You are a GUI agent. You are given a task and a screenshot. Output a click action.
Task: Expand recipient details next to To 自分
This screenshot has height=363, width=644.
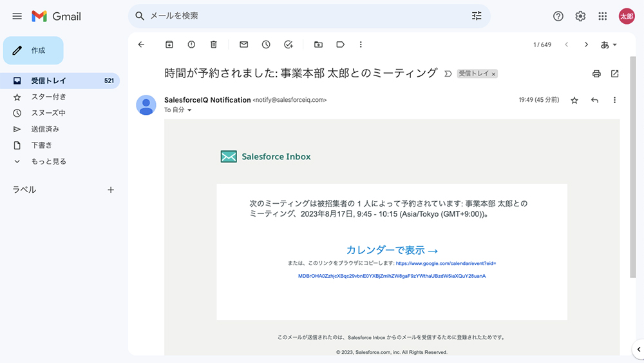click(189, 110)
